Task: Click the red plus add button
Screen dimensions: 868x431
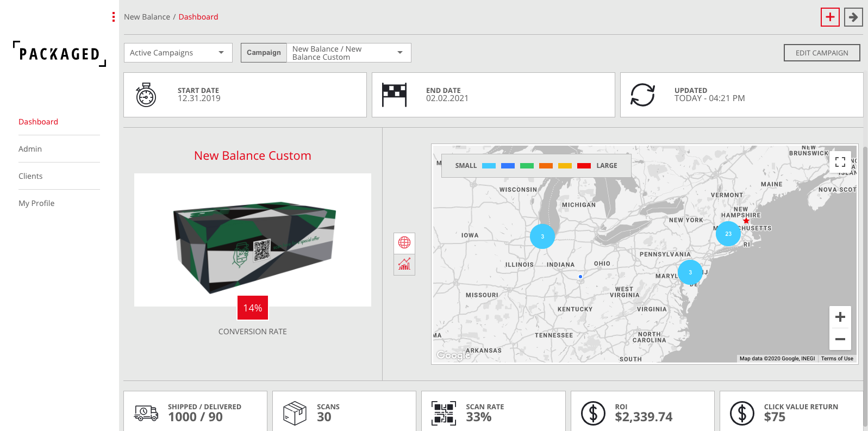Action: (830, 17)
